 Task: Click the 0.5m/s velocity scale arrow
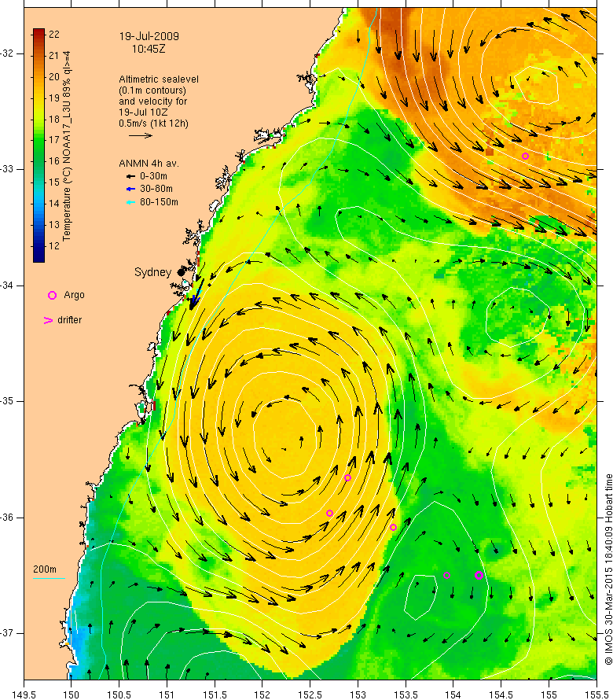coord(141,135)
